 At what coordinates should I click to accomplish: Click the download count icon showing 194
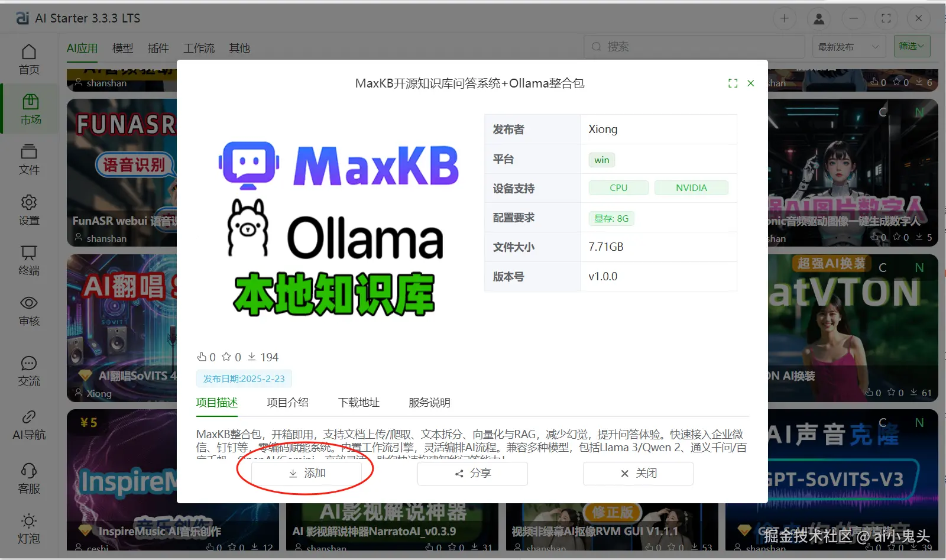[252, 357]
